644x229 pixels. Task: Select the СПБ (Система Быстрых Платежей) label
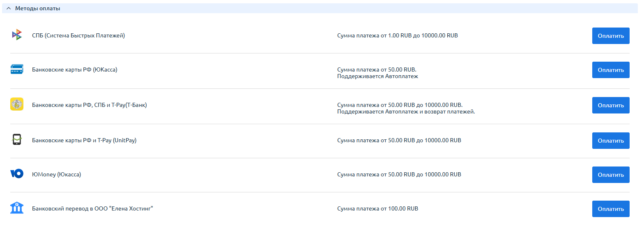78,36
